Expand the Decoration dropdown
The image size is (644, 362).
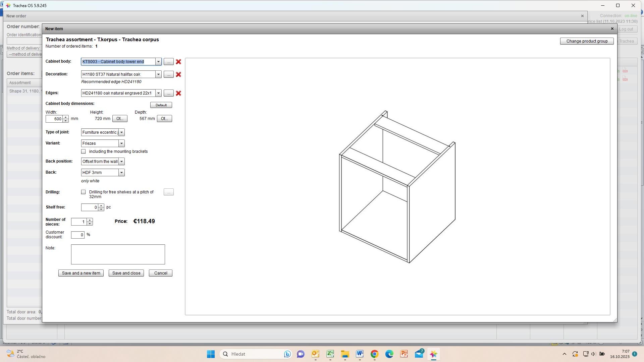point(158,74)
